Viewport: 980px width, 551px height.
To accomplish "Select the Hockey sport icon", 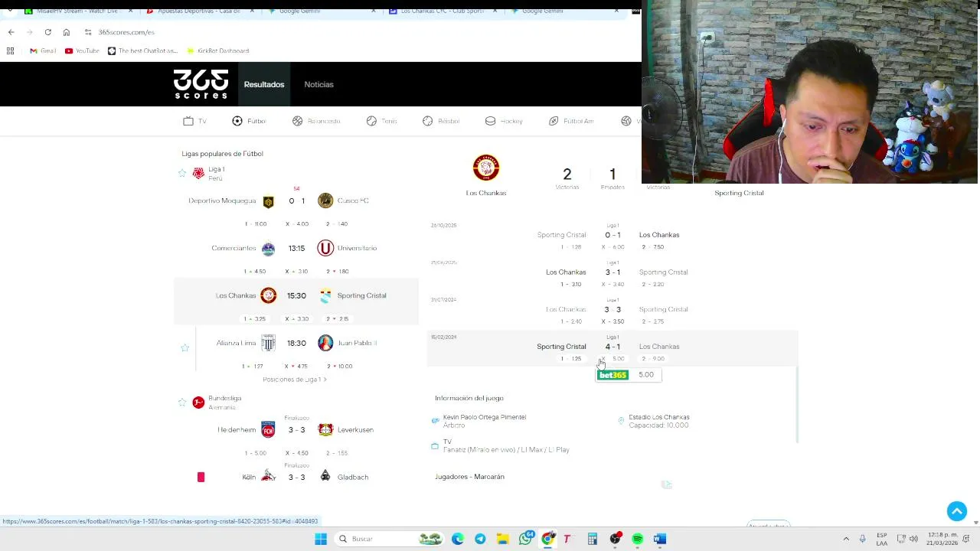I will tap(491, 121).
